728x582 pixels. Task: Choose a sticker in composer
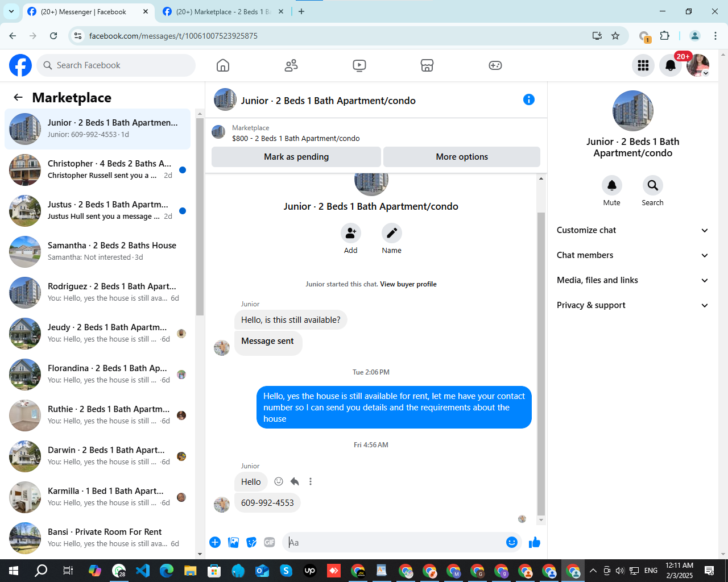(251, 542)
